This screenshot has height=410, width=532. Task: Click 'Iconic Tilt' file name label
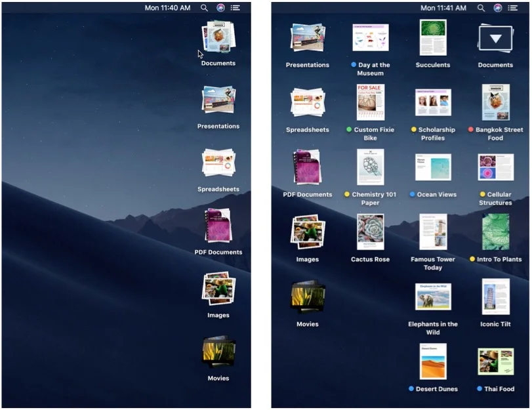tap(495, 324)
